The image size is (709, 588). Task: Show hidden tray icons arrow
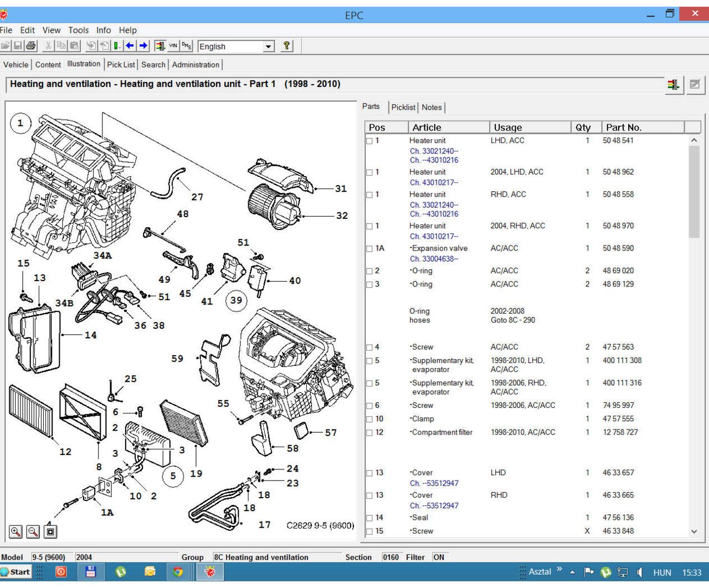pos(572,572)
